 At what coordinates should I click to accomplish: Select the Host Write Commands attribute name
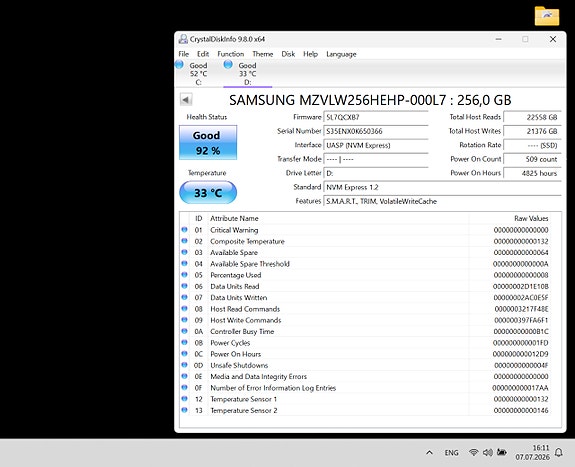tap(245, 320)
